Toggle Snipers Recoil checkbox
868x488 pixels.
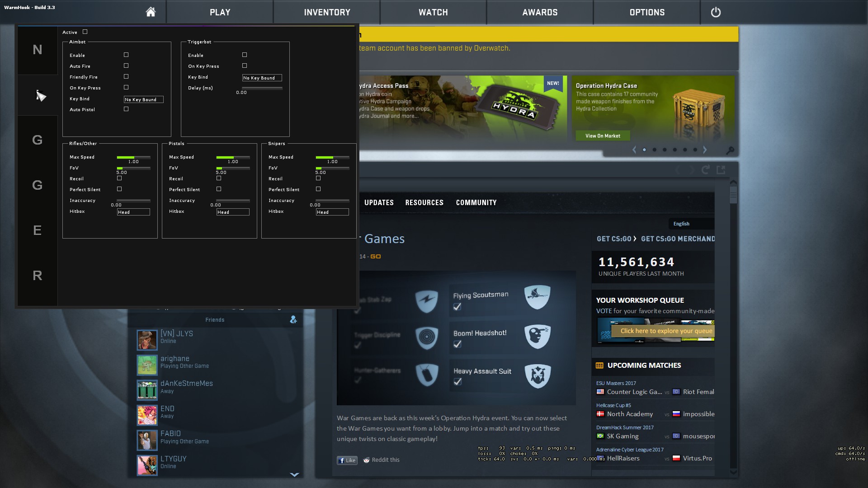tap(318, 178)
